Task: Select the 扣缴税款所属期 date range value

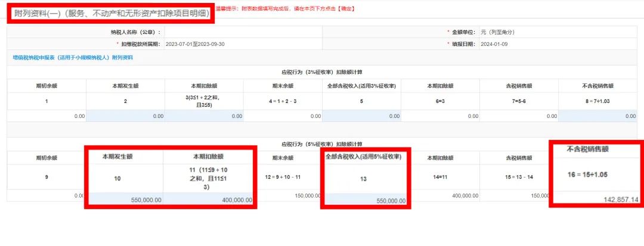Action: click(x=195, y=44)
